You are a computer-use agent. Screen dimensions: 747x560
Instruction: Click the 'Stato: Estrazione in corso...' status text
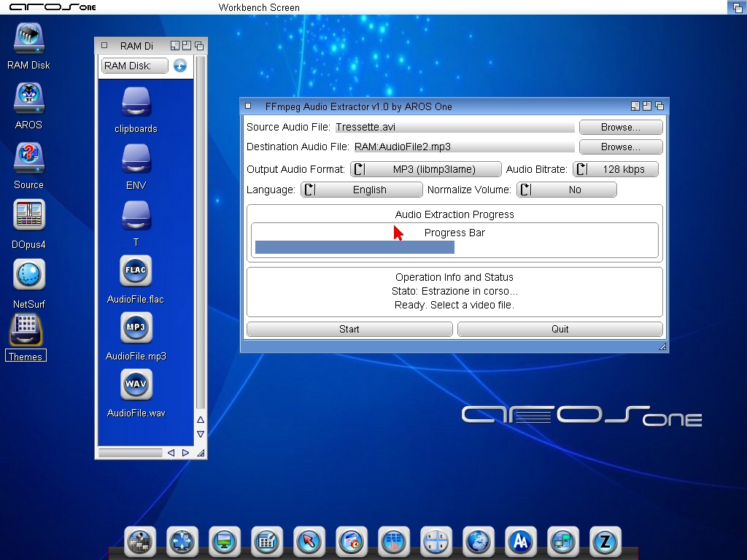pyautogui.click(x=454, y=291)
